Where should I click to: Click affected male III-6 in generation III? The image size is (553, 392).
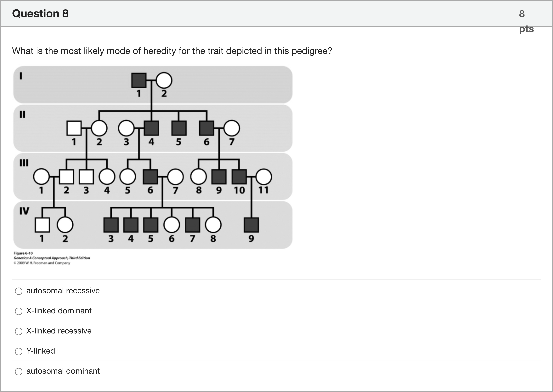pyautogui.click(x=150, y=176)
